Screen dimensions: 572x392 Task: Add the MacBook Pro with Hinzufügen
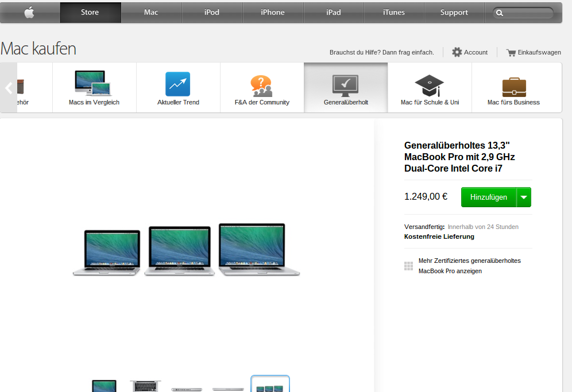click(x=489, y=197)
